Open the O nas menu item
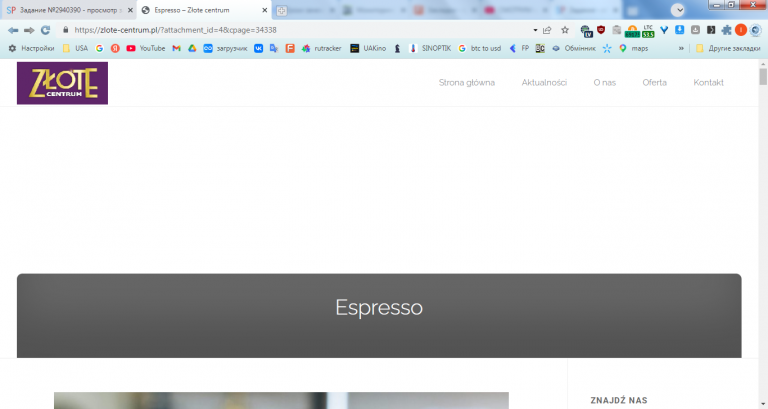Viewport: 768px width, 409px height. pyautogui.click(x=604, y=83)
